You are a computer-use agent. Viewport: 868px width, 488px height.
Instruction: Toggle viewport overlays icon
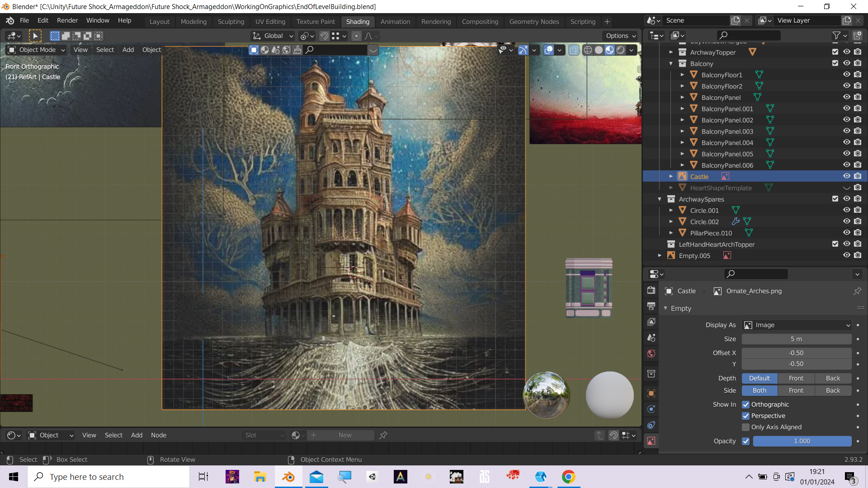tap(548, 50)
